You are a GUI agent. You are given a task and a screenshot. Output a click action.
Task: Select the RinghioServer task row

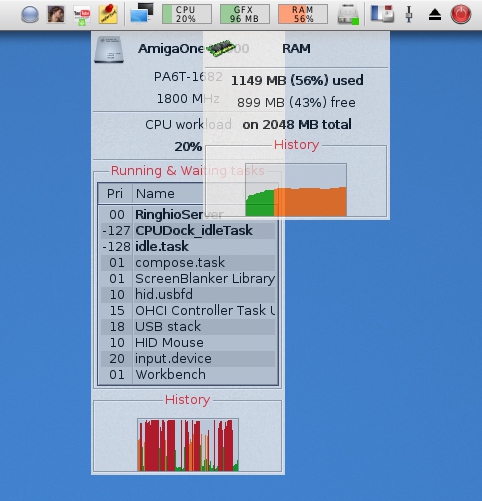pyautogui.click(x=188, y=215)
